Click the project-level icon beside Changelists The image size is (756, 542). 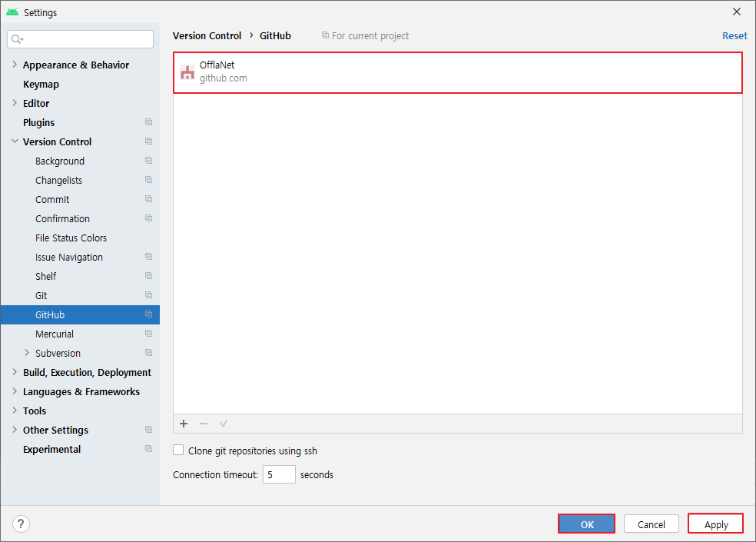tap(148, 180)
